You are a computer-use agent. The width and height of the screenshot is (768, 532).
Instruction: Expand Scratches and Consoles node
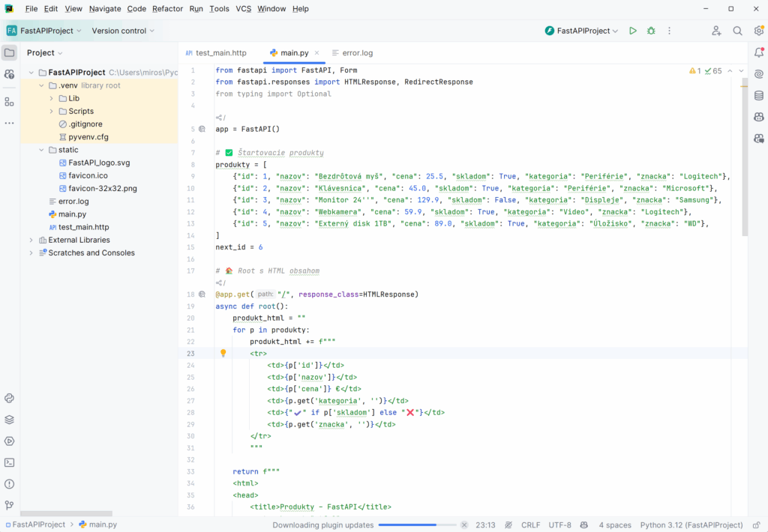pyautogui.click(x=31, y=253)
